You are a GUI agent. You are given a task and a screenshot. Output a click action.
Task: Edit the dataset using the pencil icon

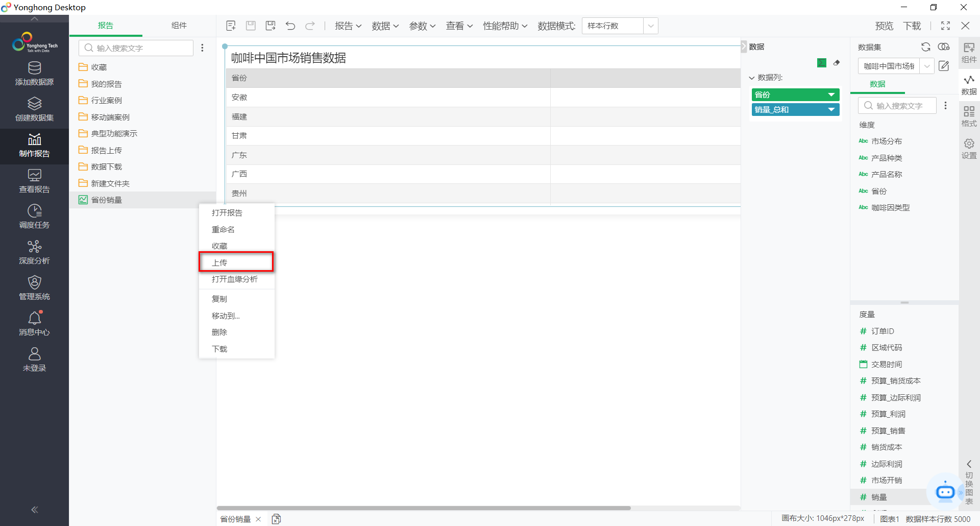tap(944, 66)
